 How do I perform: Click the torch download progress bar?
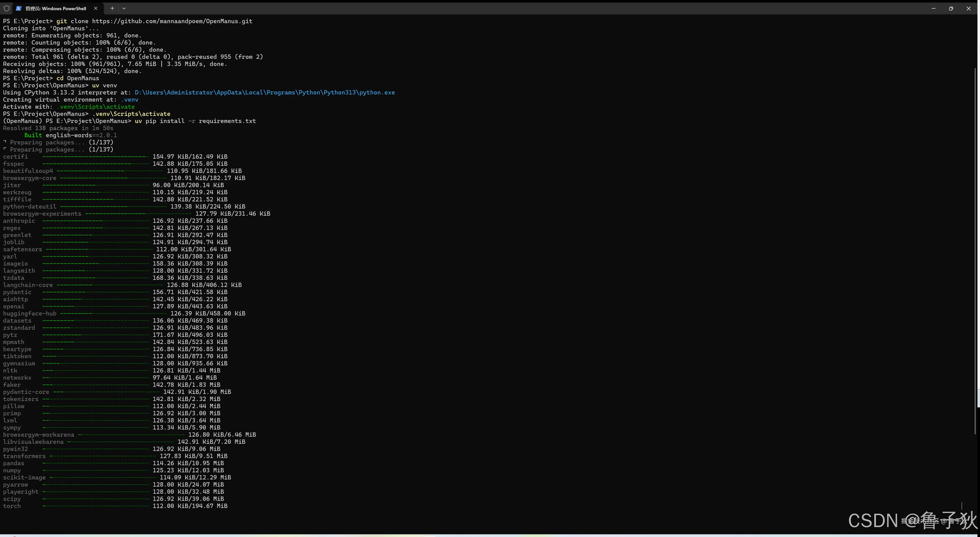[95, 506]
